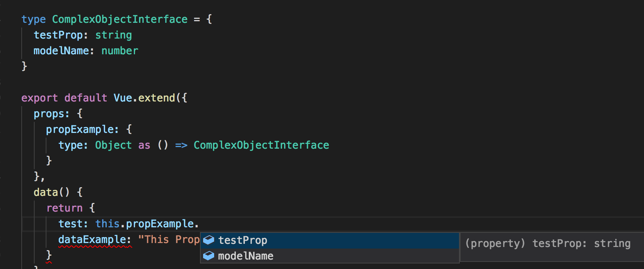Image resolution: width=644 pixels, height=269 pixels.
Task: Click the propExample property name under props
Action: click(x=81, y=129)
